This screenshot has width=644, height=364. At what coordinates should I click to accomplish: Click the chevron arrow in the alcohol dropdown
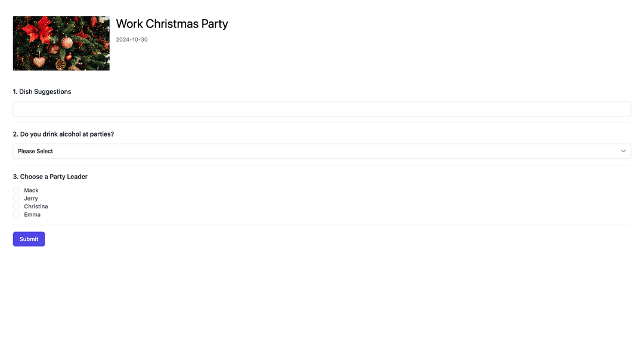[623, 151]
